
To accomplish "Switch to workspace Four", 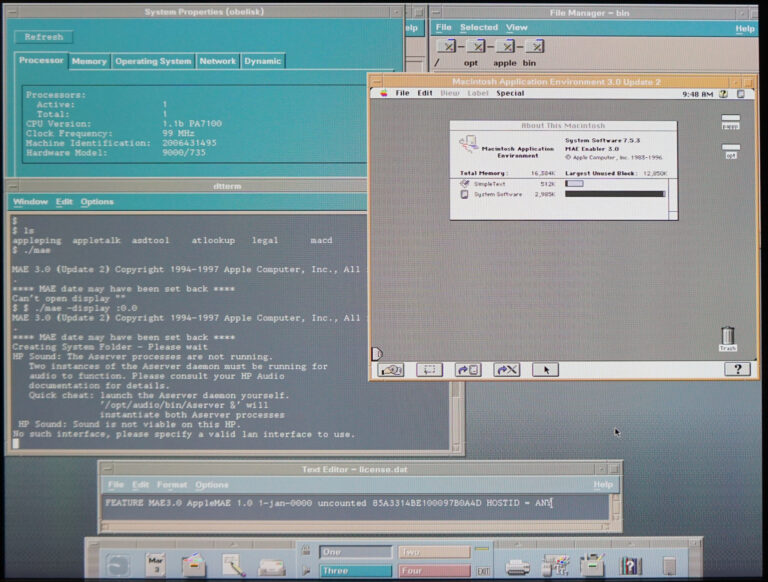I will pyautogui.click(x=433, y=571).
